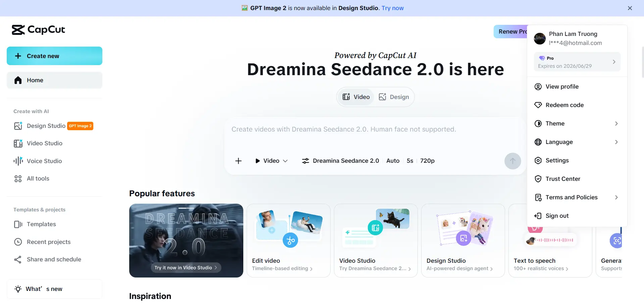Change the 720p resolution setting
The width and height of the screenshot is (644, 303).
[x=427, y=161]
